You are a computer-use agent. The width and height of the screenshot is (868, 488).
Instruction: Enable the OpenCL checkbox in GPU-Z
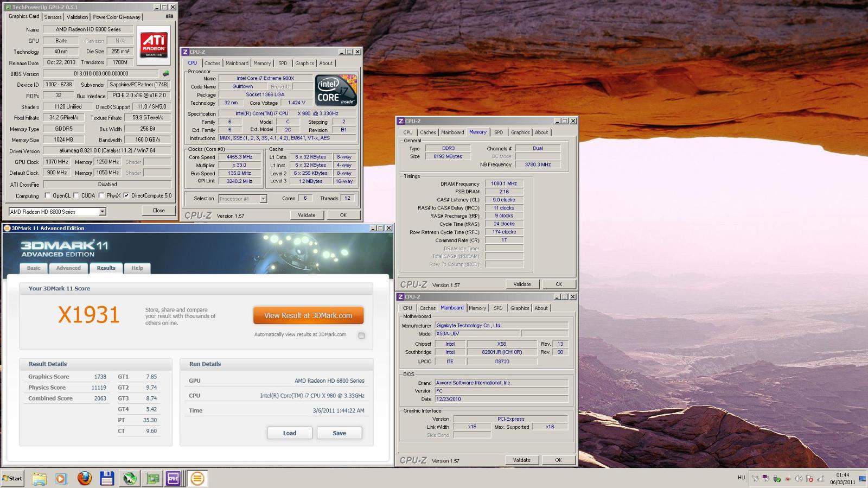(x=47, y=195)
